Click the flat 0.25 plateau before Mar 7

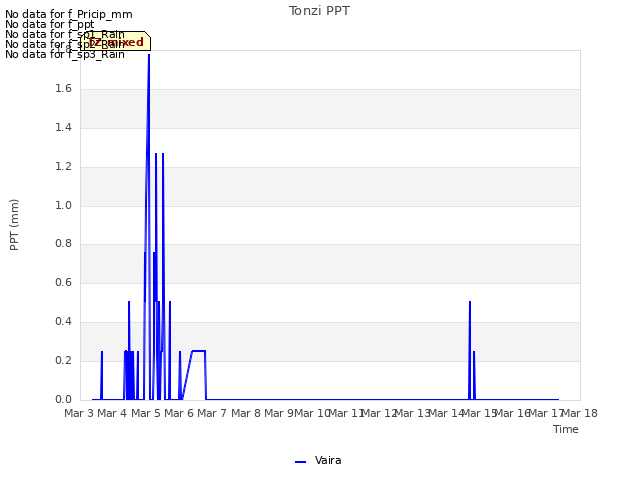(x=199, y=351)
